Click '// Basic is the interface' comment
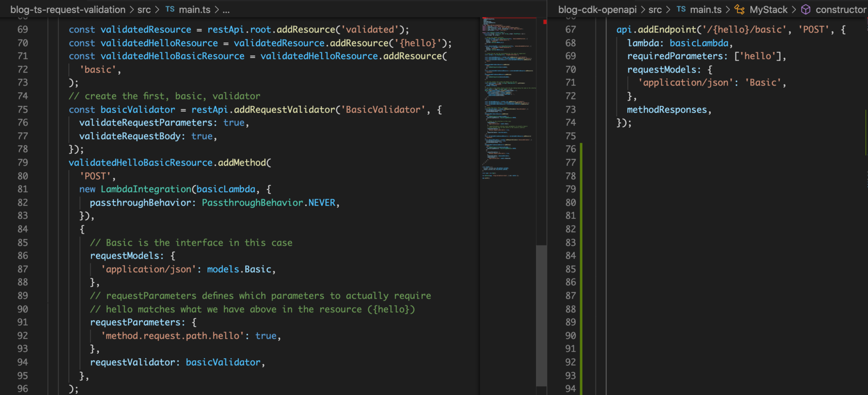The image size is (868, 395). 191,243
